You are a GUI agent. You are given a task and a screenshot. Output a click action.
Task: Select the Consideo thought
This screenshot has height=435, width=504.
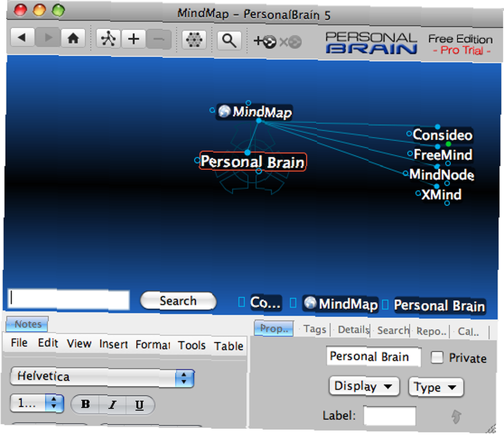(443, 135)
